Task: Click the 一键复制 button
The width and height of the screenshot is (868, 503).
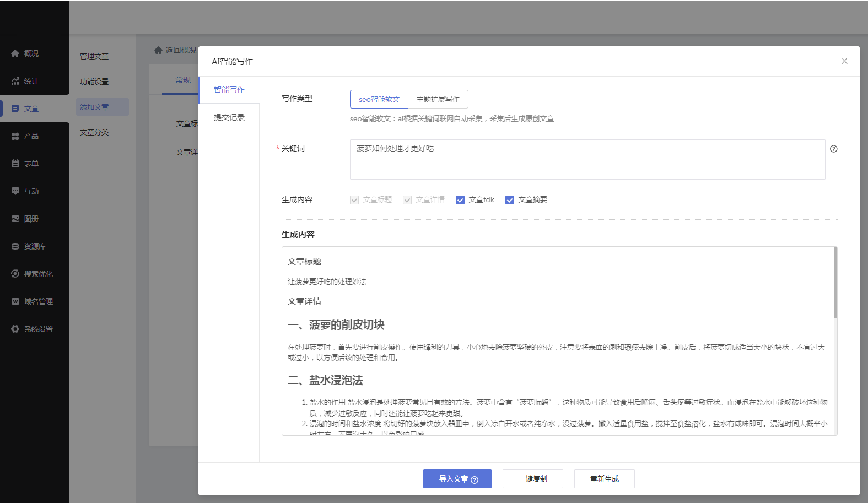Action: 532,479
